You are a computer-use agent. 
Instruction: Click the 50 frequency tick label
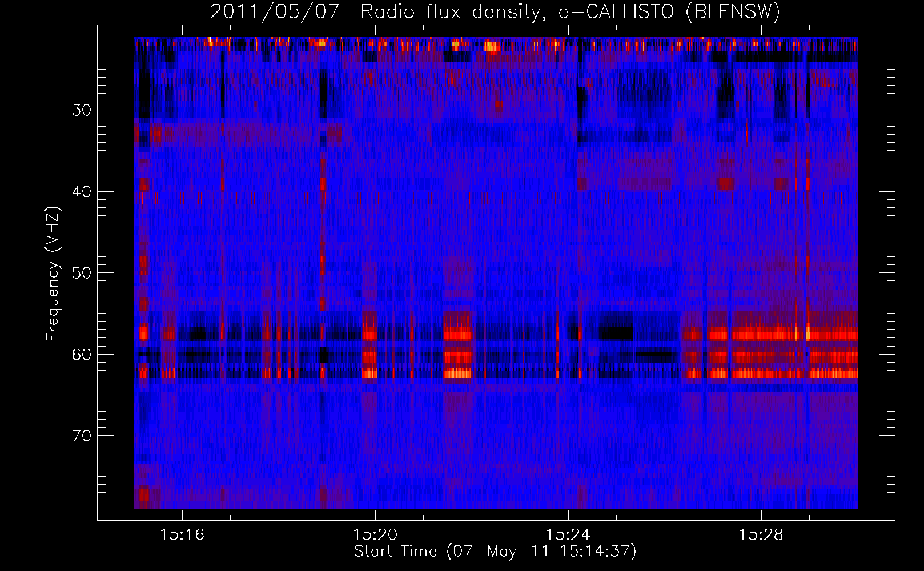(82, 273)
